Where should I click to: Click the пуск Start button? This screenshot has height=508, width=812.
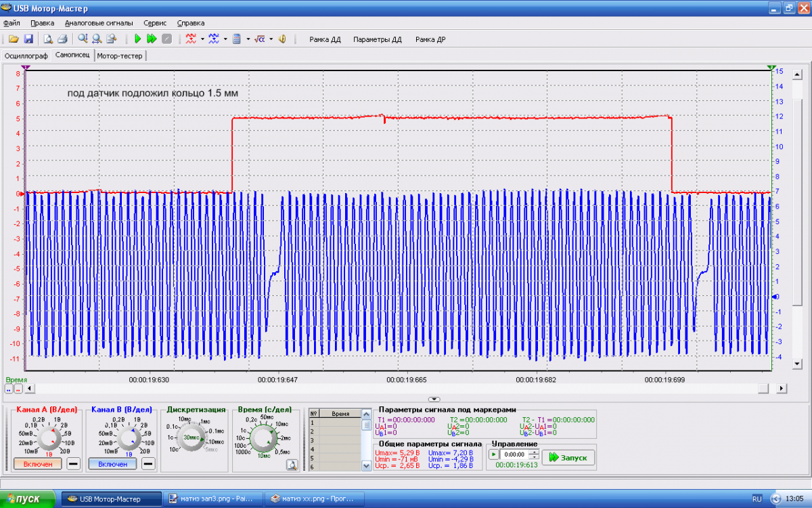(28, 499)
